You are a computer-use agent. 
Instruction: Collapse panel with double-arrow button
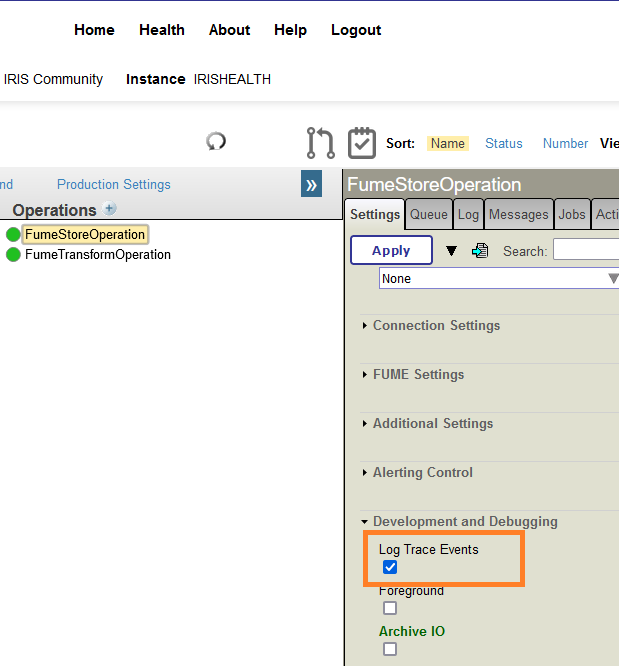tap(311, 184)
